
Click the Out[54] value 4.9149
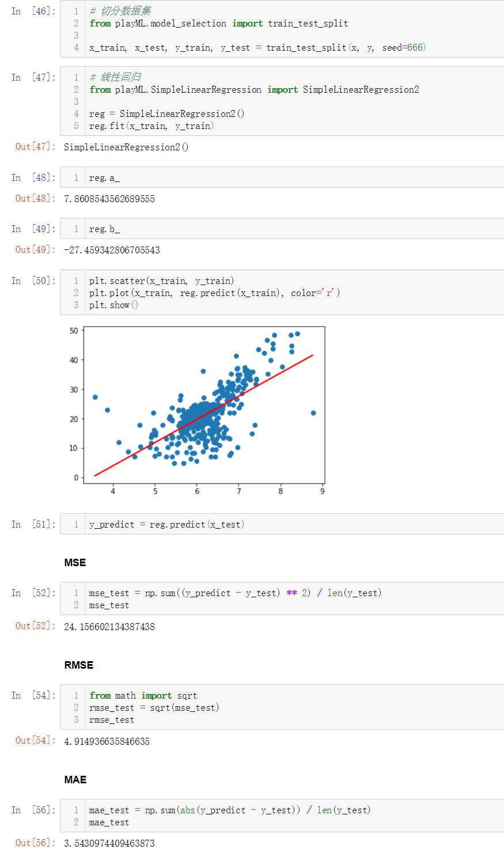coord(107,741)
